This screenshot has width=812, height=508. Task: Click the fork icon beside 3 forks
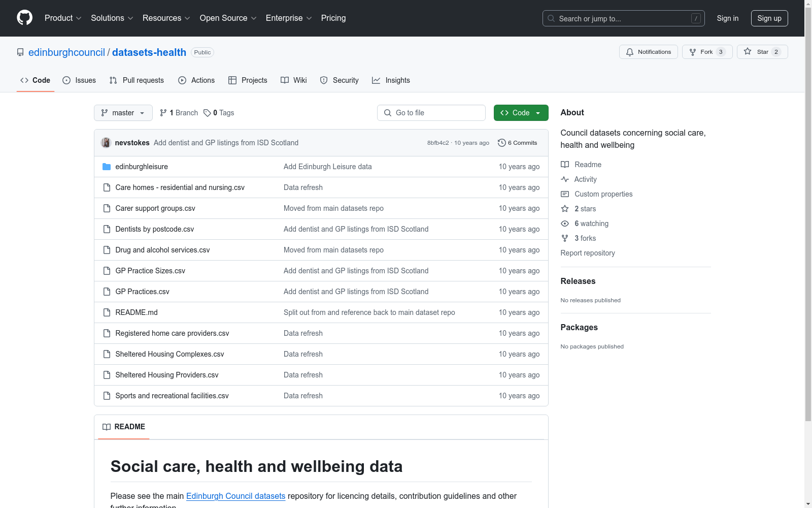pos(565,238)
